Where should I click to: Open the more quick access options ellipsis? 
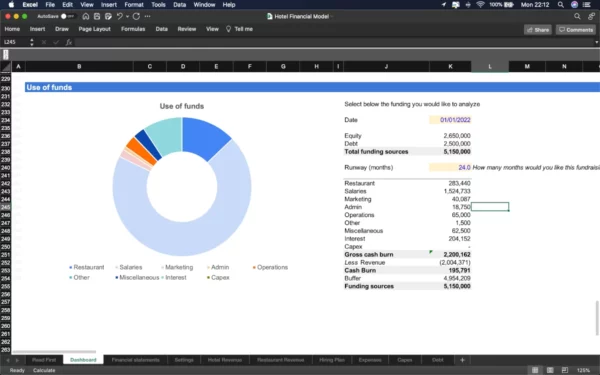[x=147, y=16]
